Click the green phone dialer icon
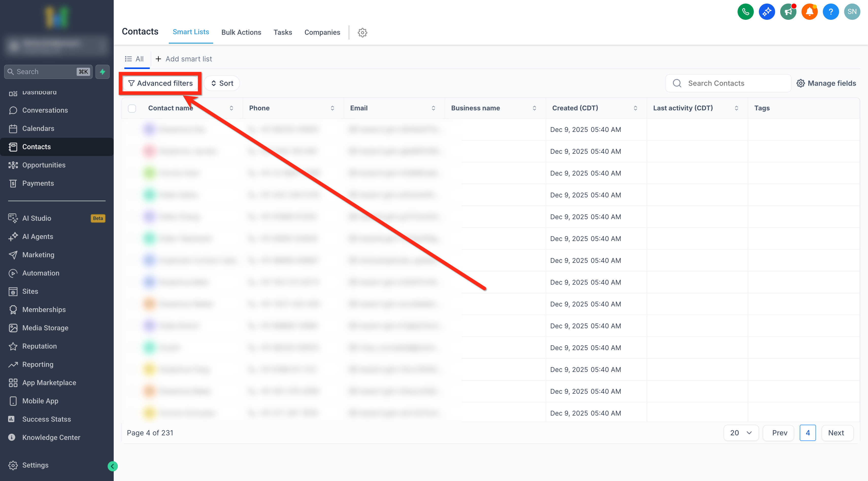Viewport: 868px width, 481px height. (745, 12)
